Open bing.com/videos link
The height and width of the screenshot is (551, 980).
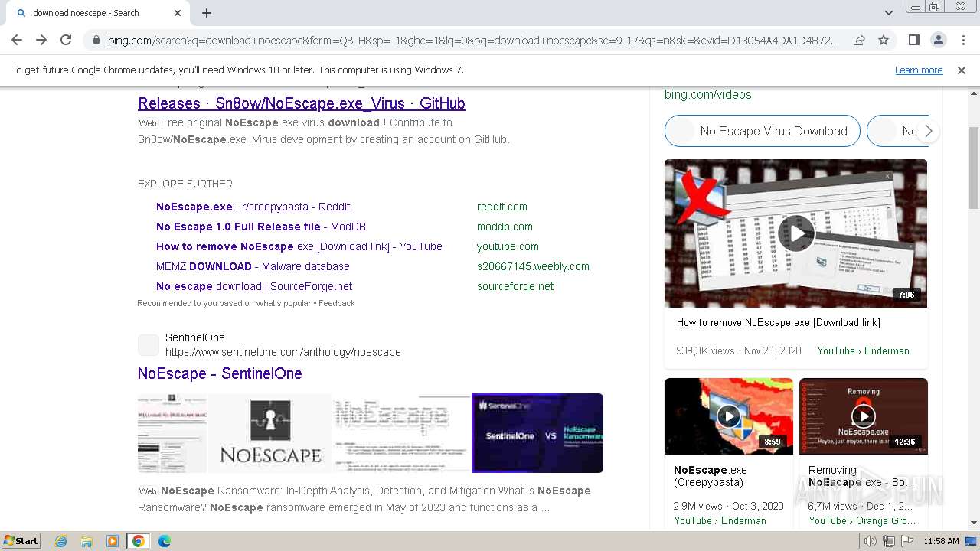pos(708,95)
